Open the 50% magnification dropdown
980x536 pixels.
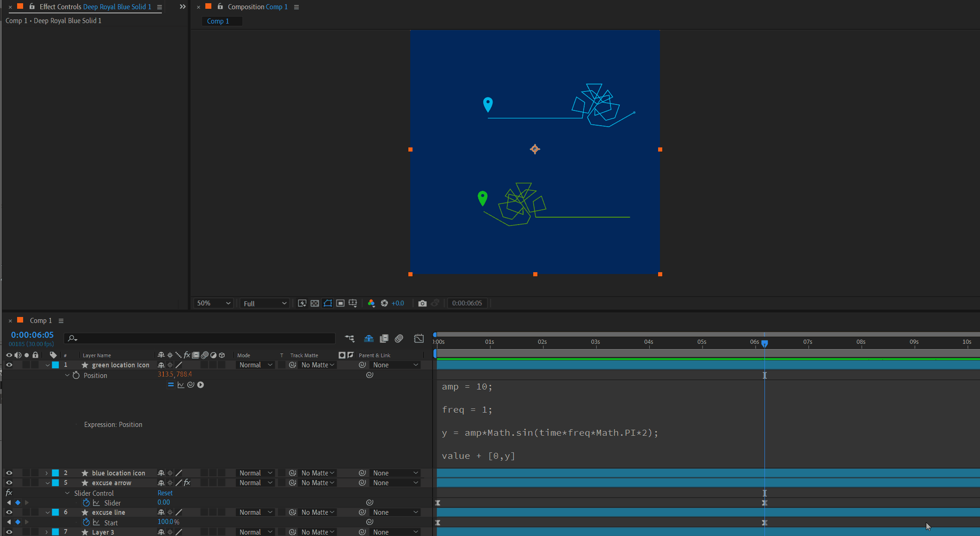point(213,303)
